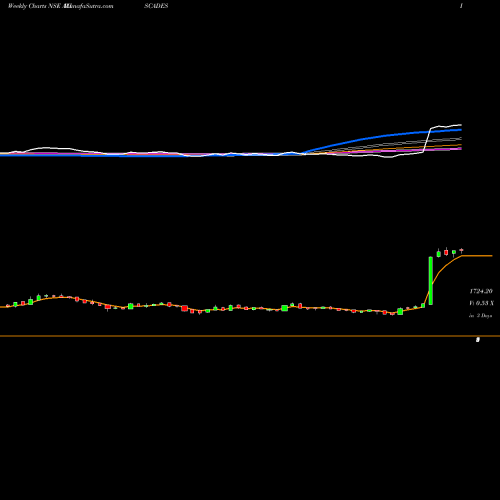This screenshot has width=500, height=500.
Task: Click the 1724.20 price value label
Action: click(481, 291)
